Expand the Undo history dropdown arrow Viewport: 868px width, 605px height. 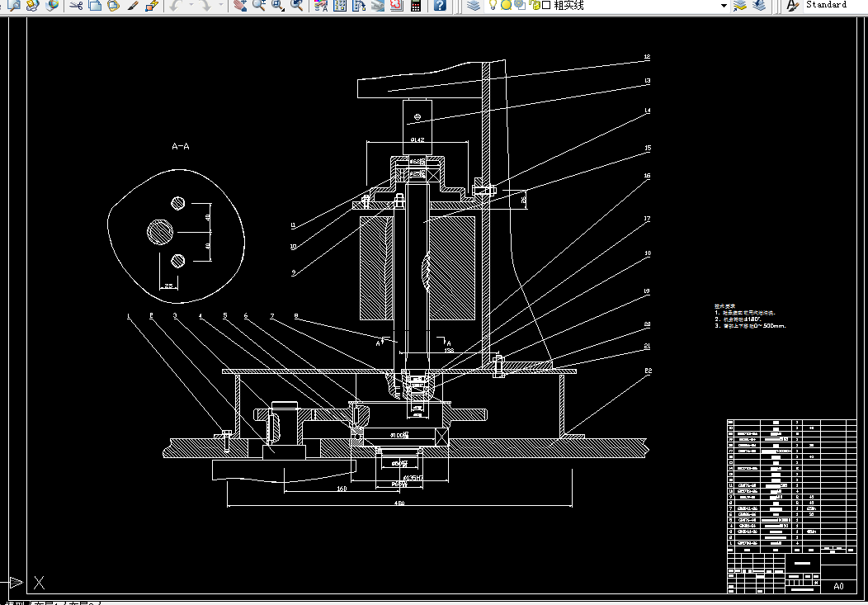191,6
